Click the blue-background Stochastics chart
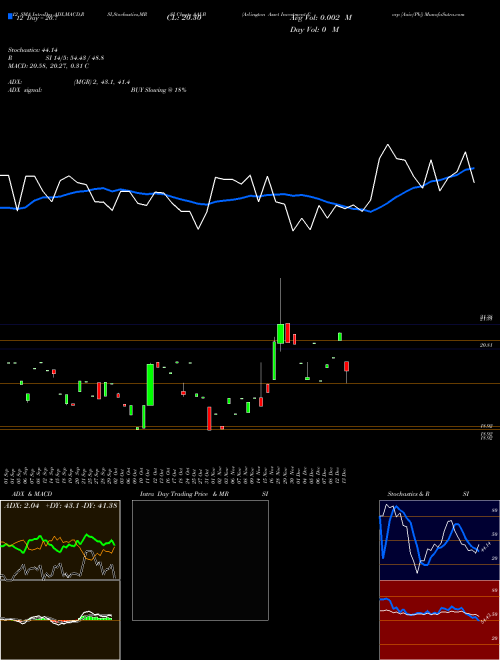Image resolution: width=500 pixels, height=660 pixels. pos(439,540)
